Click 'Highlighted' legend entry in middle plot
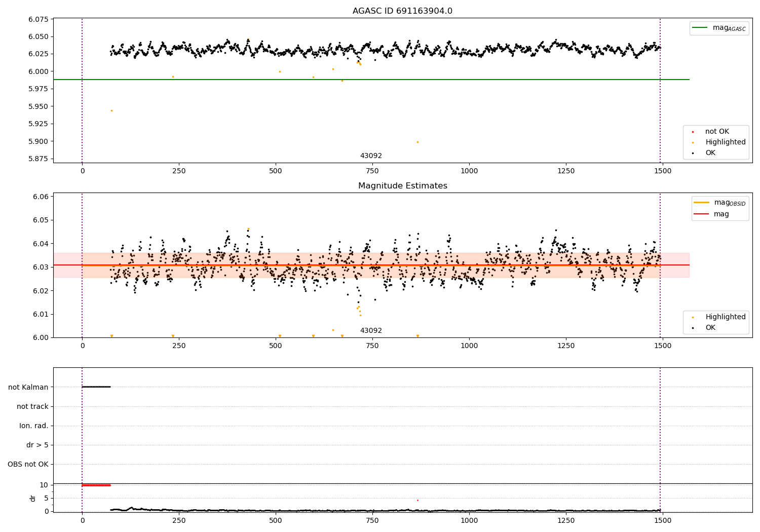 tap(718, 317)
